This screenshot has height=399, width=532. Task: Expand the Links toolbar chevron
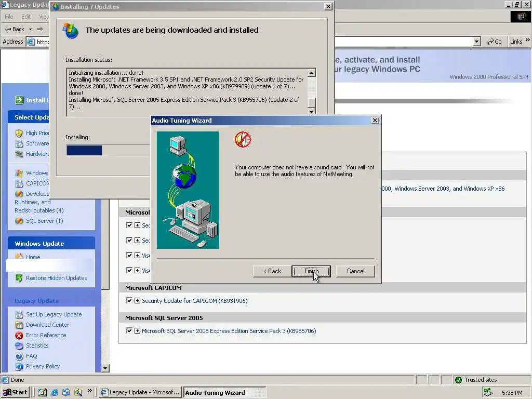point(528,40)
